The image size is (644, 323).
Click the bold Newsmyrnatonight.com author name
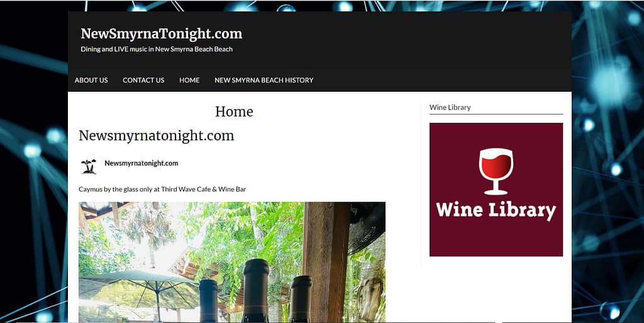click(142, 163)
